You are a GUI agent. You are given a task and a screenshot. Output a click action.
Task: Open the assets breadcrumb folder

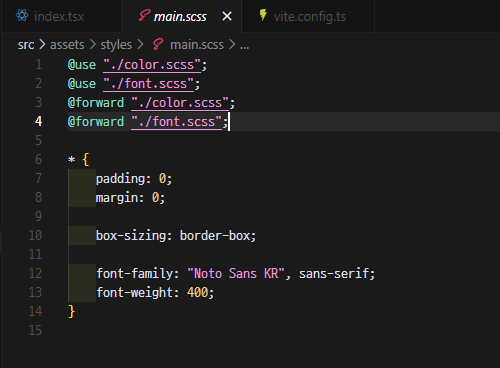click(x=67, y=45)
